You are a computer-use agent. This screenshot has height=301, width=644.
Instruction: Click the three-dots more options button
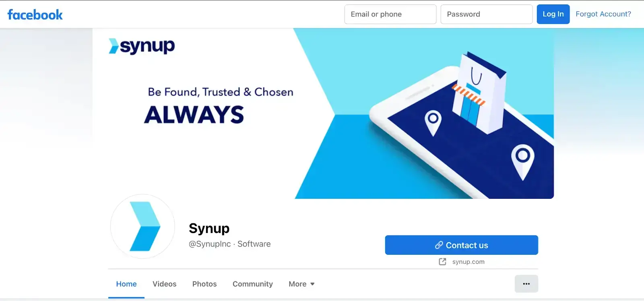pyautogui.click(x=526, y=284)
